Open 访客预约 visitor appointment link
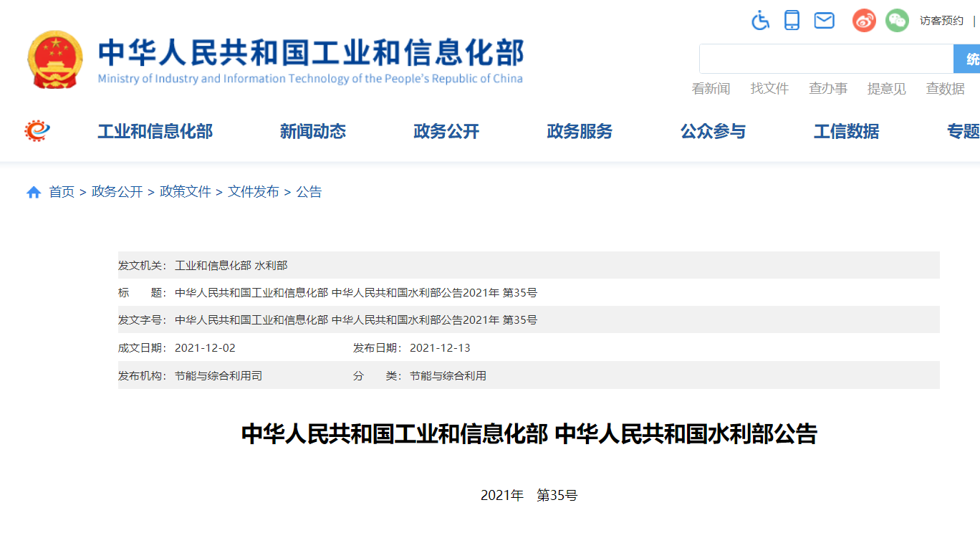The image size is (980, 553). [941, 21]
